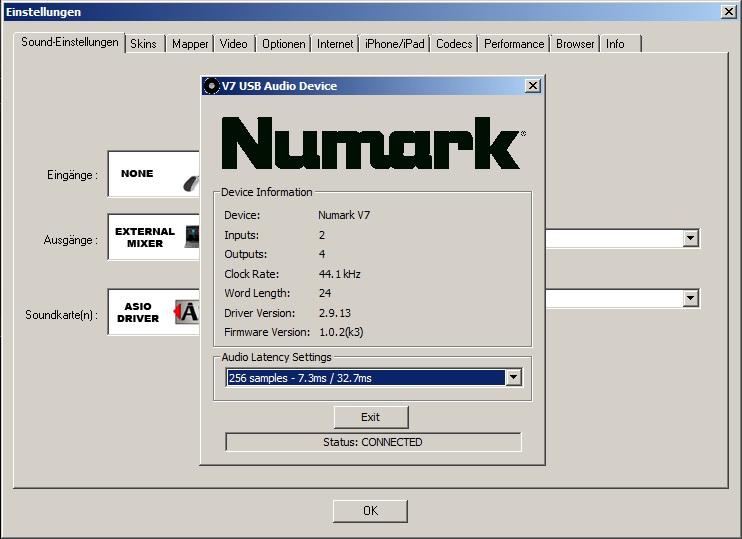Open the iPhone/iPad tab
The width and height of the screenshot is (742, 539).
click(395, 44)
